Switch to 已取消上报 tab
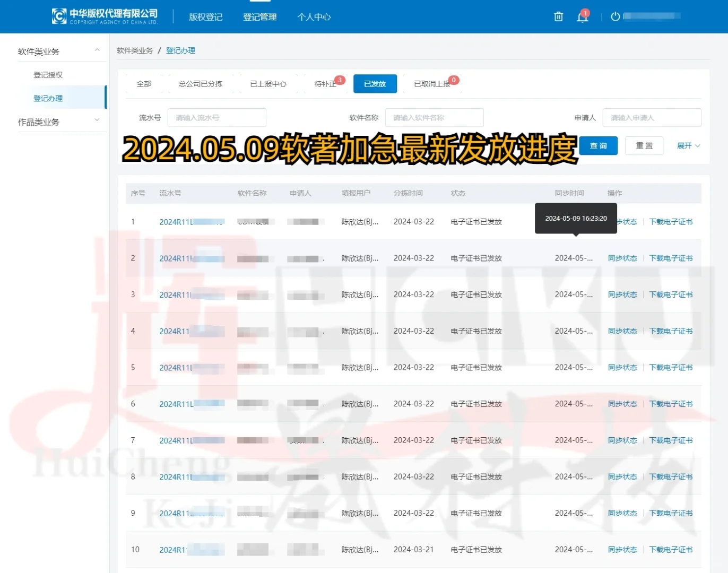The height and width of the screenshot is (573, 728). click(x=431, y=83)
